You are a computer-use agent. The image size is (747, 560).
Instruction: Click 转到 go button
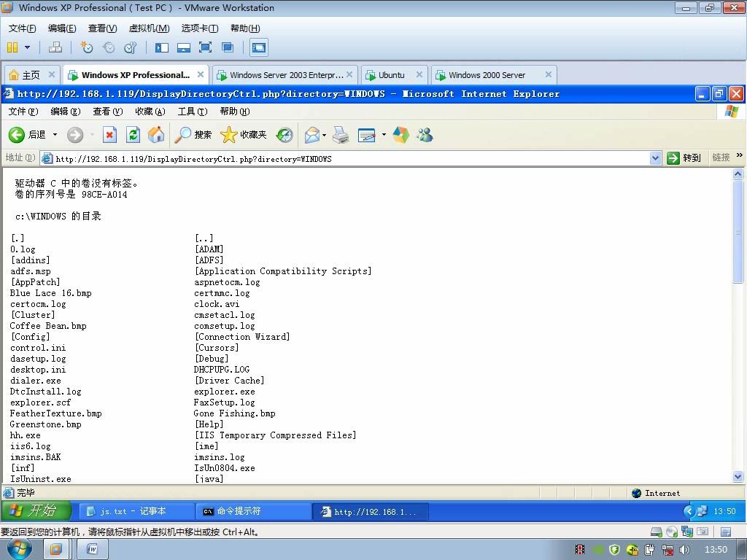tap(684, 158)
